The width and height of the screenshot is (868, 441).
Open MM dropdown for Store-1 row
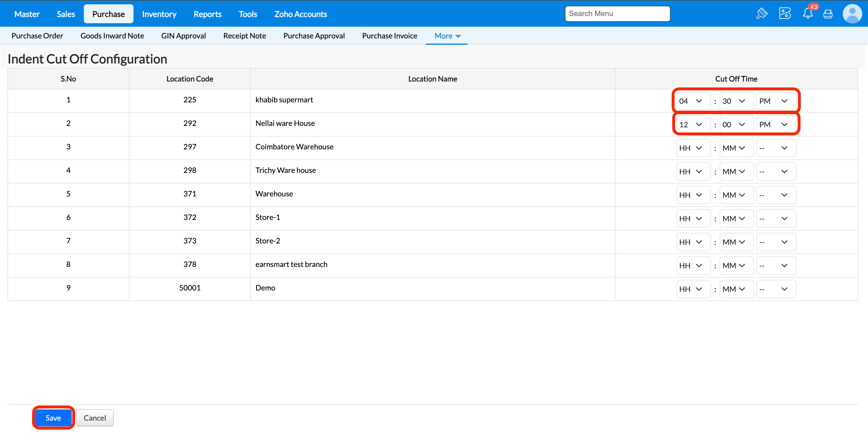[x=736, y=219]
